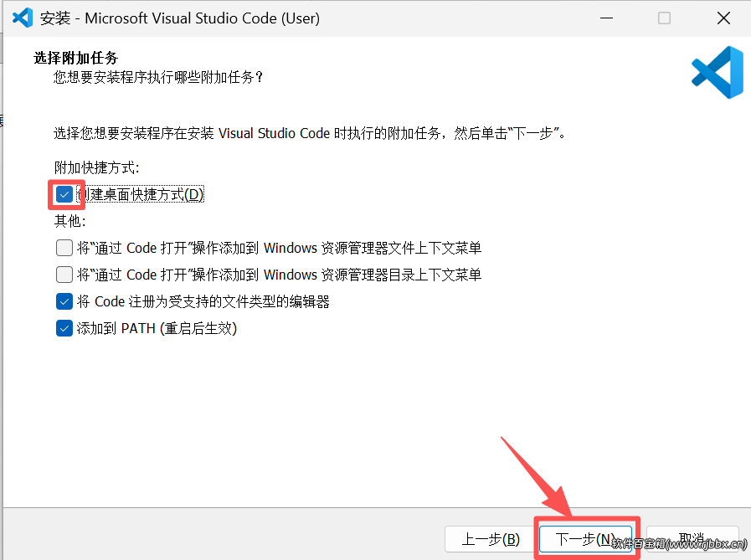
Task: Click the 创建桌面快捷方式(D) label text
Action: tap(141, 194)
